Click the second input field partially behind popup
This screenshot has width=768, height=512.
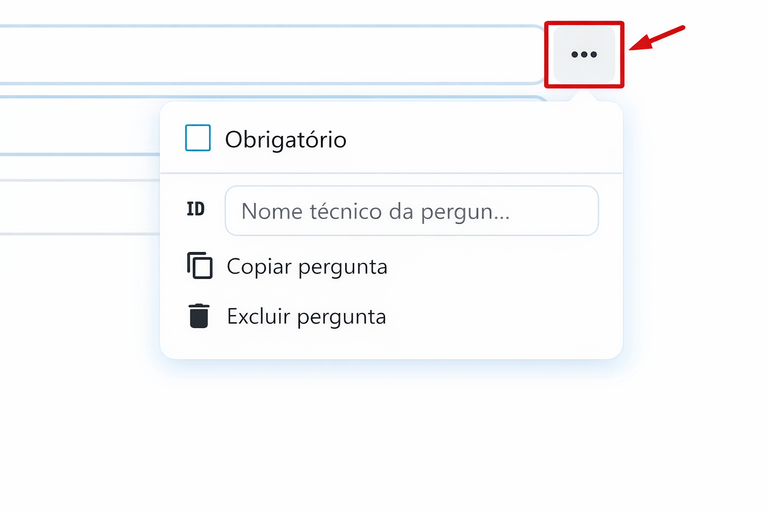(80, 127)
